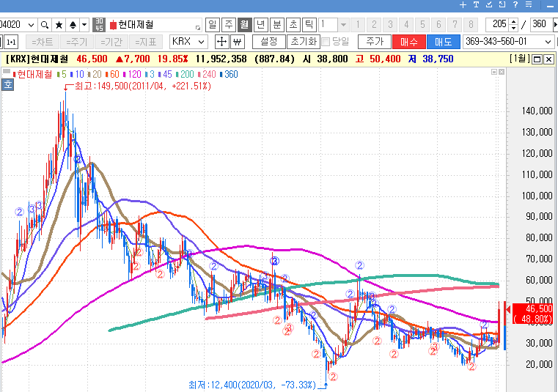This screenshot has height=392, width=558.
Task: Click the won currency icon
Action: pyautogui.click(x=238, y=42)
